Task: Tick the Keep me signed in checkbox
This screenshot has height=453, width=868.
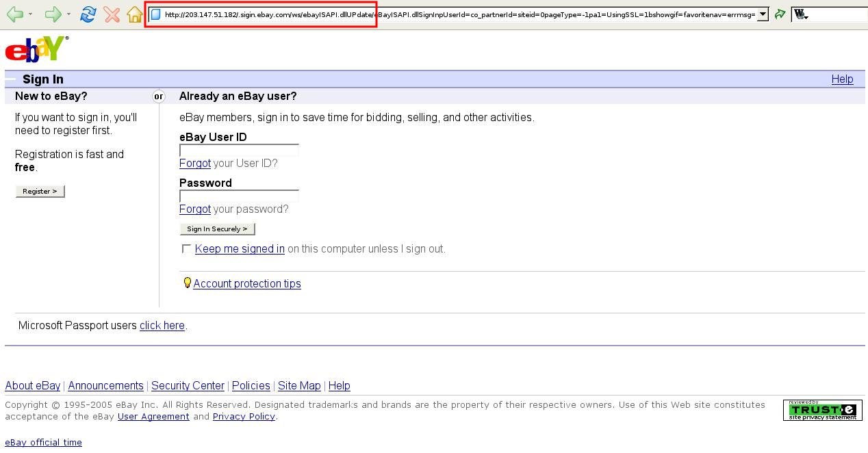Action: [x=186, y=249]
